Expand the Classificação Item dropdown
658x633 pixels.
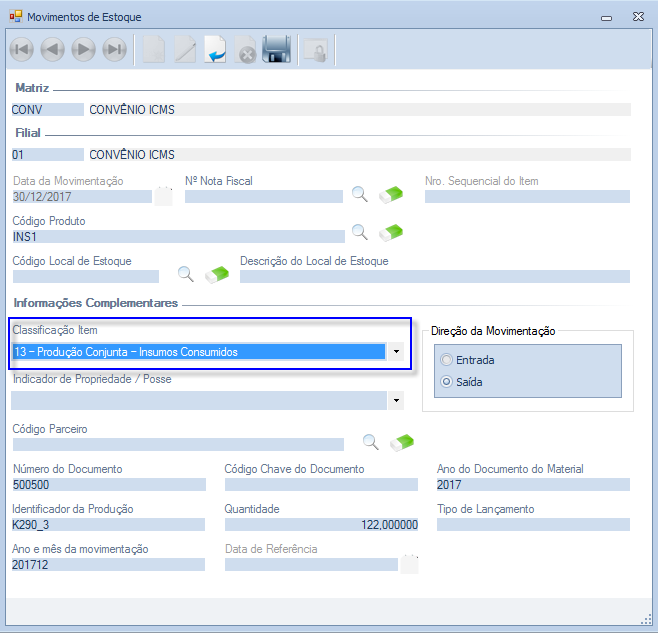[x=396, y=352]
